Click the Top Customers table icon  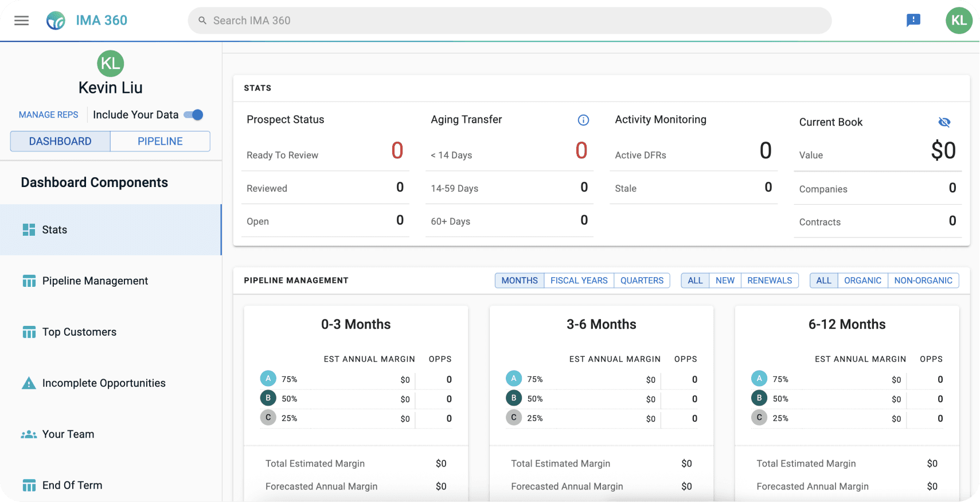pyautogui.click(x=29, y=332)
